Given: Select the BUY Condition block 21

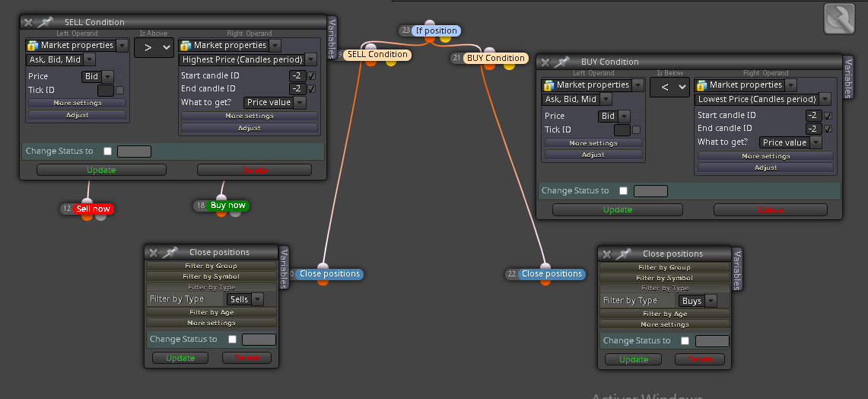Looking at the screenshot, I should [x=495, y=58].
